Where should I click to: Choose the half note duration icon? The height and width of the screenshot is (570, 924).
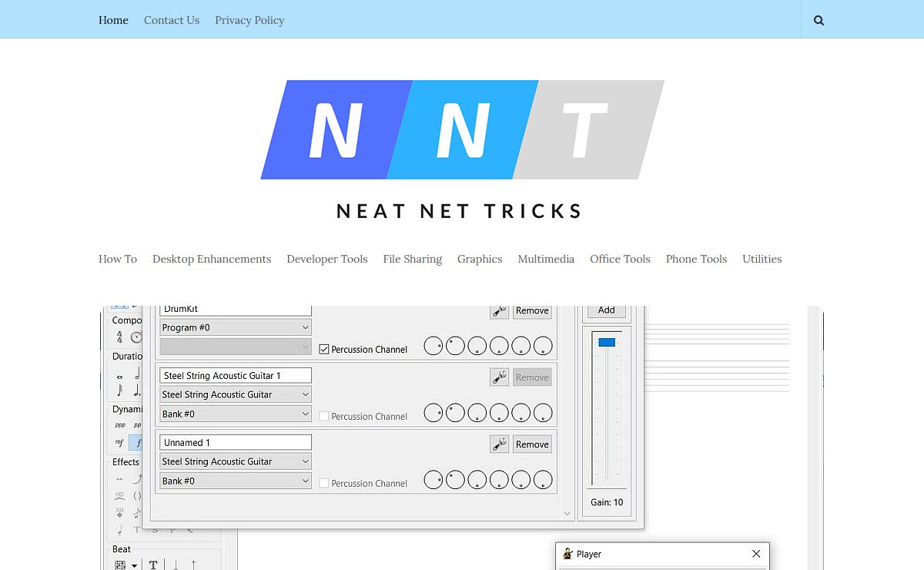pos(137,374)
